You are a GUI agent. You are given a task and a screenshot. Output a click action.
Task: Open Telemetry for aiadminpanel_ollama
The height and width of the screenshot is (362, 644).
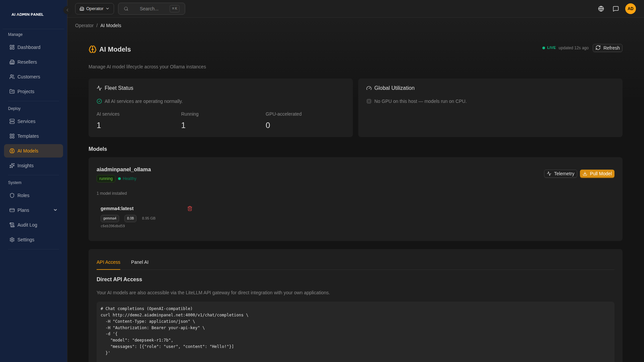[560, 174]
